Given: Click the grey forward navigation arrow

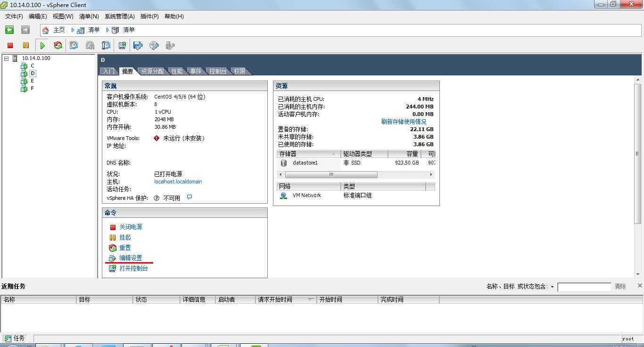Looking at the screenshot, I should (x=25, y=30).
